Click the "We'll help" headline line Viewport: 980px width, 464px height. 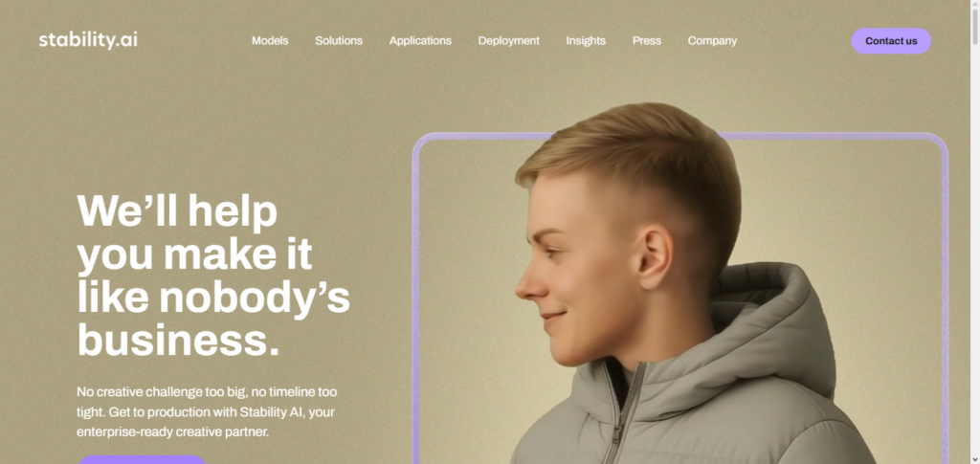tap(177, 210)
